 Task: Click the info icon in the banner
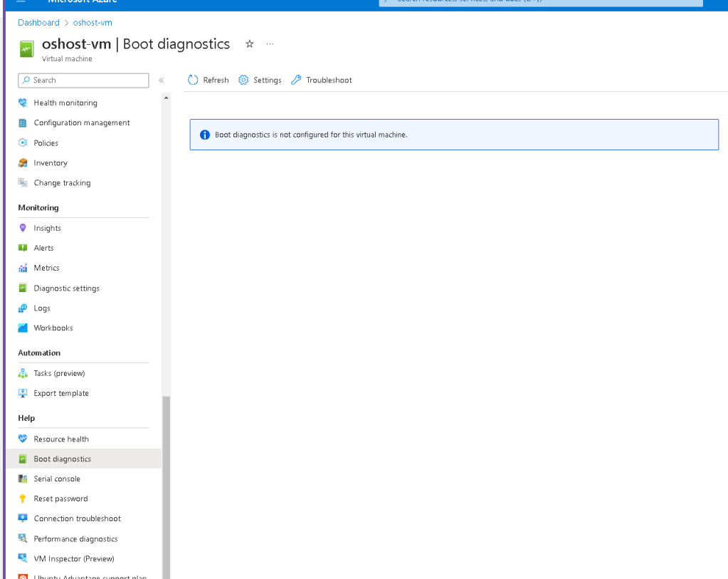tap(205, 135)
